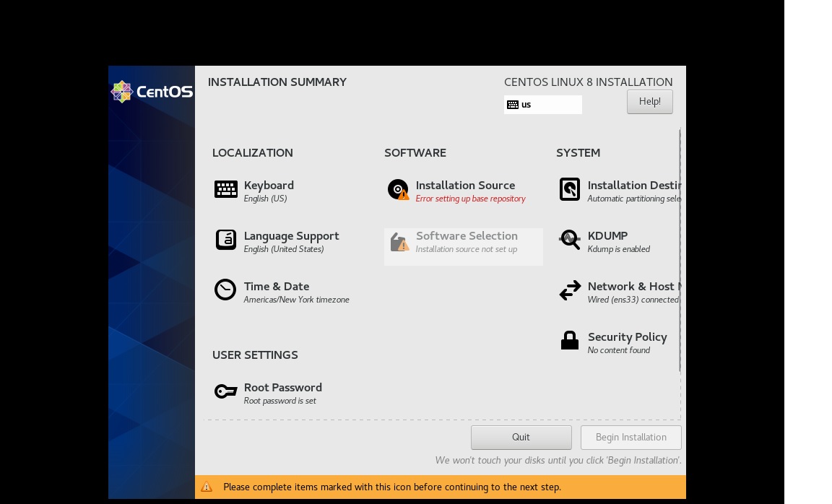832x504 pixels.
Task: Click the SYSTEM section heading
Action: pyautogui.click(x=578, y=153)
